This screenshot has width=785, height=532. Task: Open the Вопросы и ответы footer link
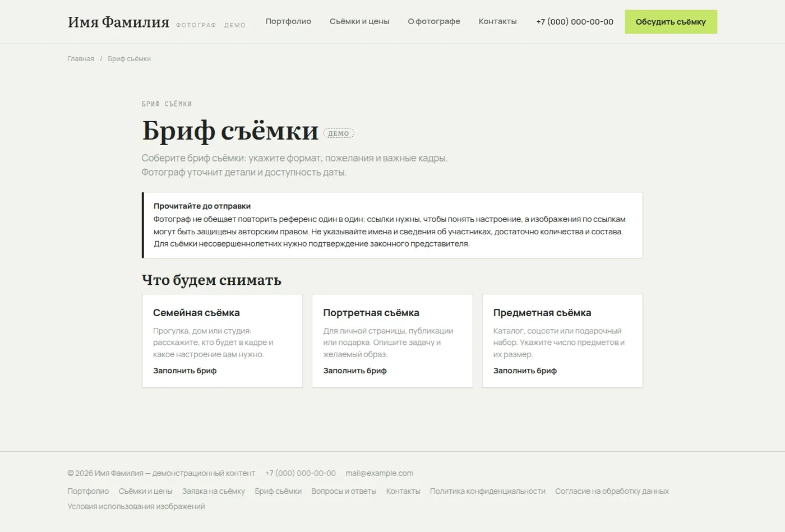click(x=344, y=491)
